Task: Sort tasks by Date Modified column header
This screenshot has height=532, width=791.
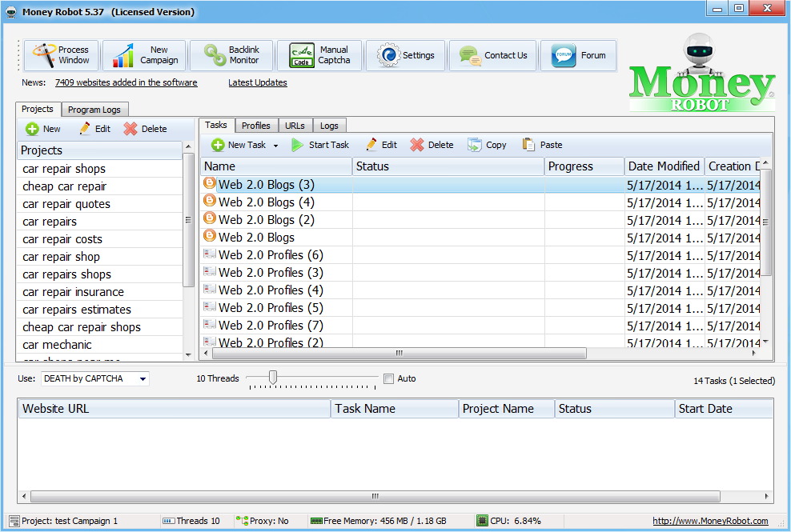Action: pos(665,166)
